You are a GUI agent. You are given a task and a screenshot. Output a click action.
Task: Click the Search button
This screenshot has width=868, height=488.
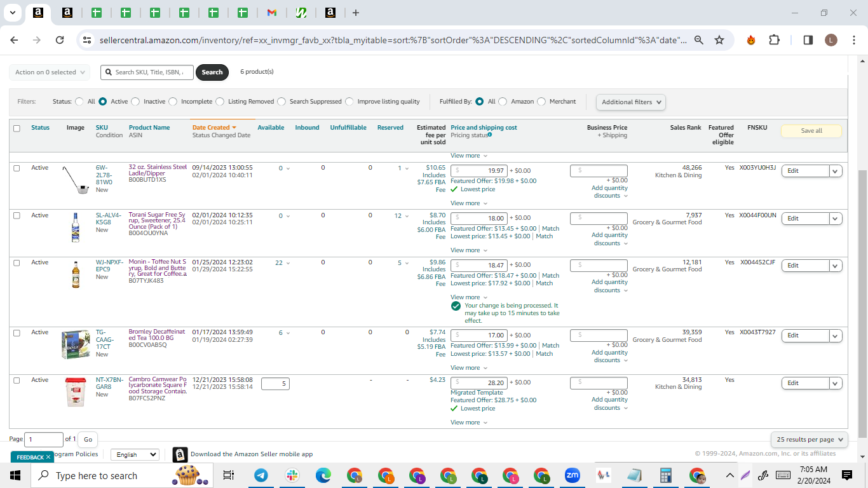(212, 72)
